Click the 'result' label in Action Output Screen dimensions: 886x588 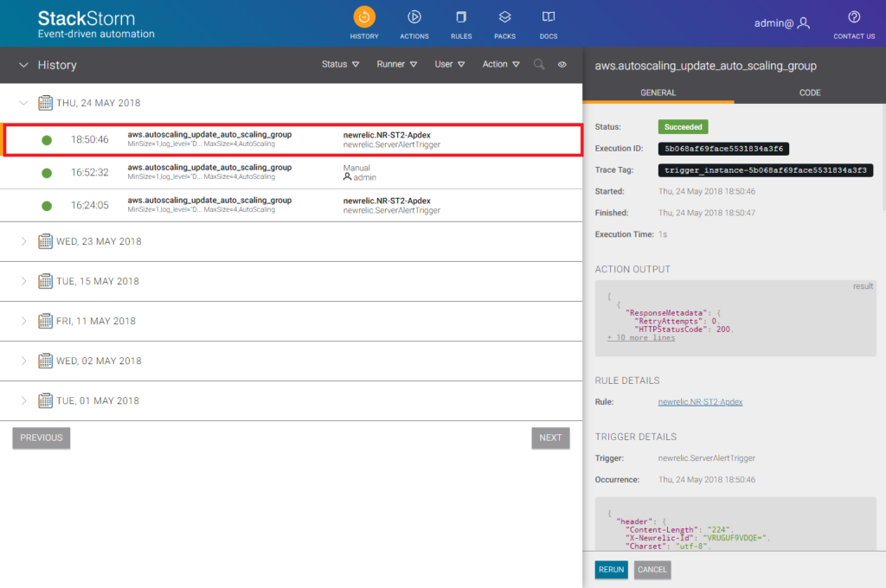[x=863, y=286]
